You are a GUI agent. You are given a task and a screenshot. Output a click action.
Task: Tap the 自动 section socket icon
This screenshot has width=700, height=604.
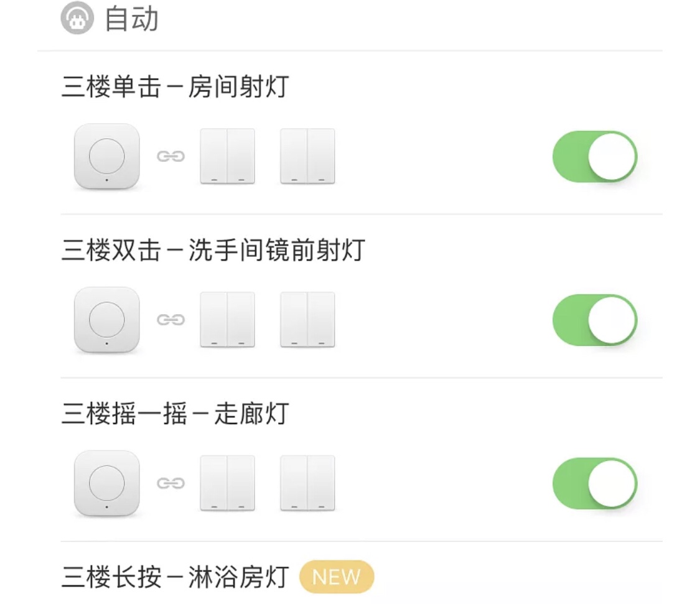click(x=77, y=18)
